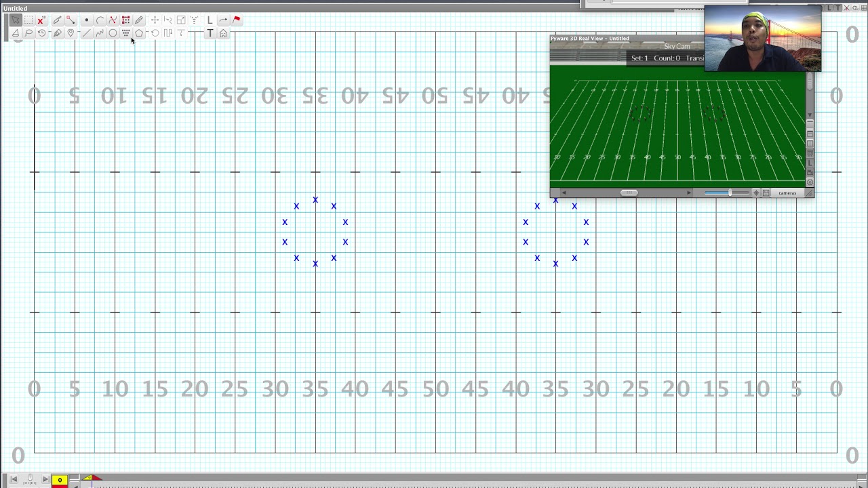Image resolution: width=868 pixels, height=488 pixels.
Task: Select bottom performer X of right circle
Action: pos(555,264)
